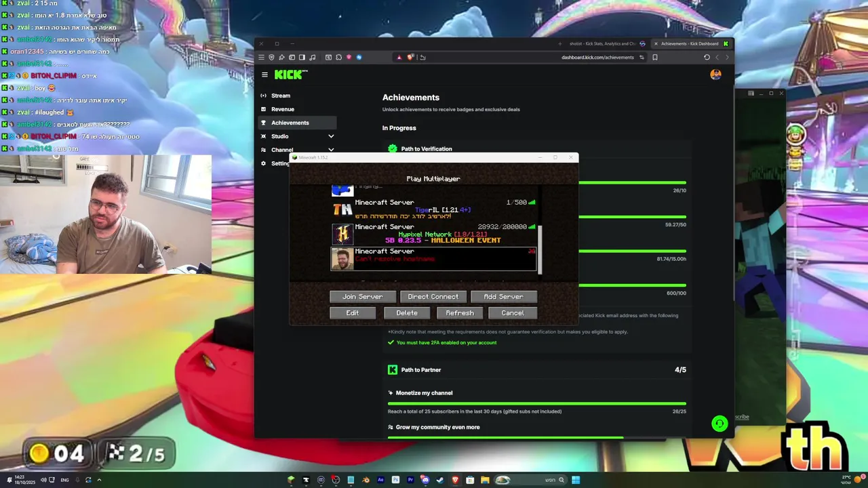The width and height of the screenshot is (868, 488).
Task: Bookmark the page in browser toolbar
Action: (x=654, y=57)
